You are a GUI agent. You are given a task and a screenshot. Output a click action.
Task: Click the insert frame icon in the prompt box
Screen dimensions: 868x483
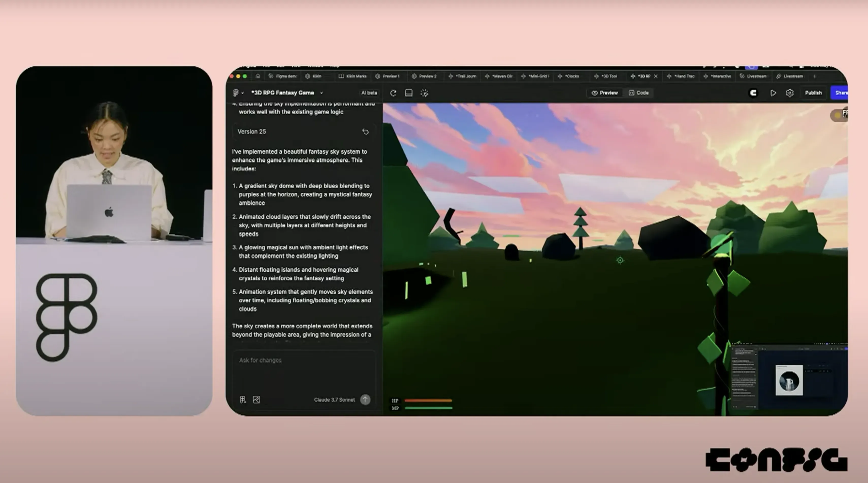243,400
